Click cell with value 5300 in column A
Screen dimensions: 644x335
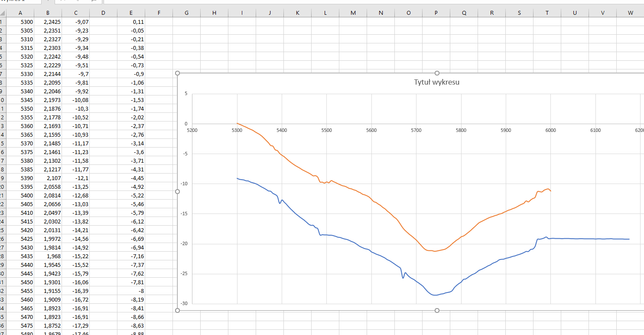pos(20,22)
